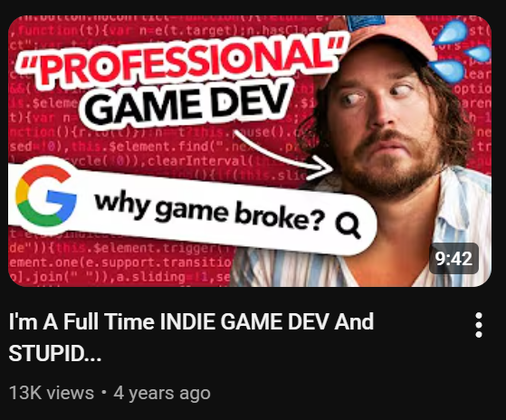Click the man's bearded face in thumbnail

[386, 129]
